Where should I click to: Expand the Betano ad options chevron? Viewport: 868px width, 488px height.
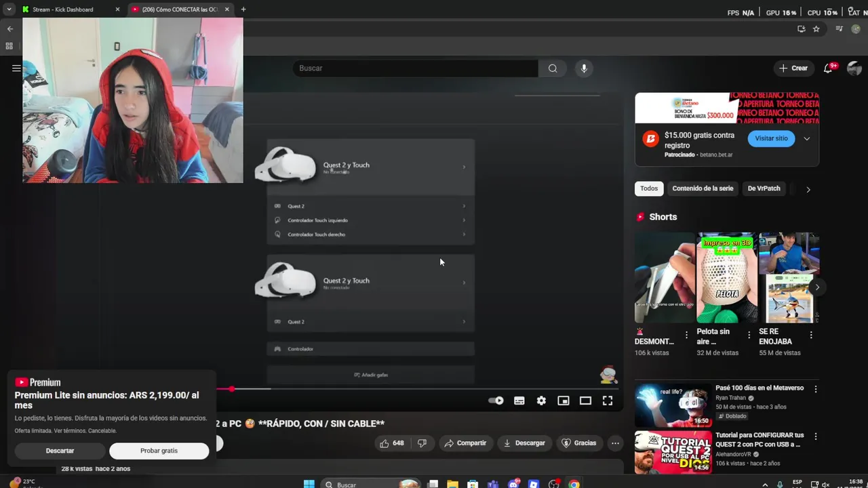(x=807, y=138)
